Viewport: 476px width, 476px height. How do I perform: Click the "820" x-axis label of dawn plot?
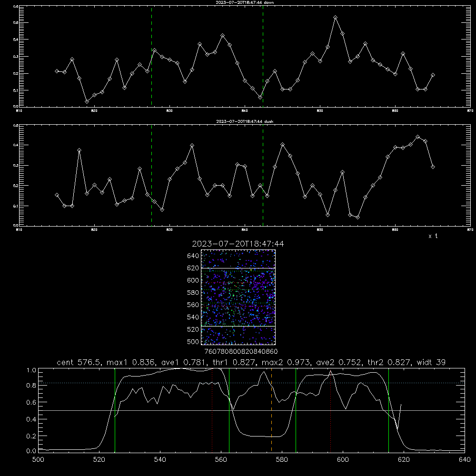click(94, 111)
